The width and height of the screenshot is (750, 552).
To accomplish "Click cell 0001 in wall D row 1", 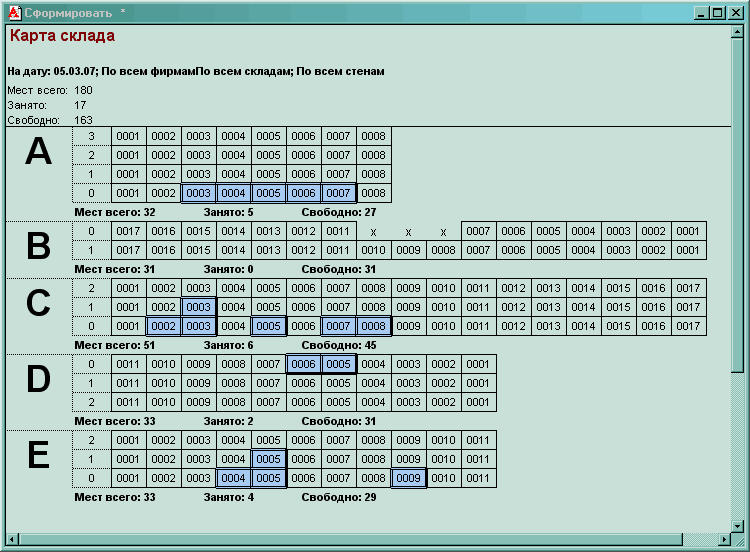I will [x=478, y=383].
